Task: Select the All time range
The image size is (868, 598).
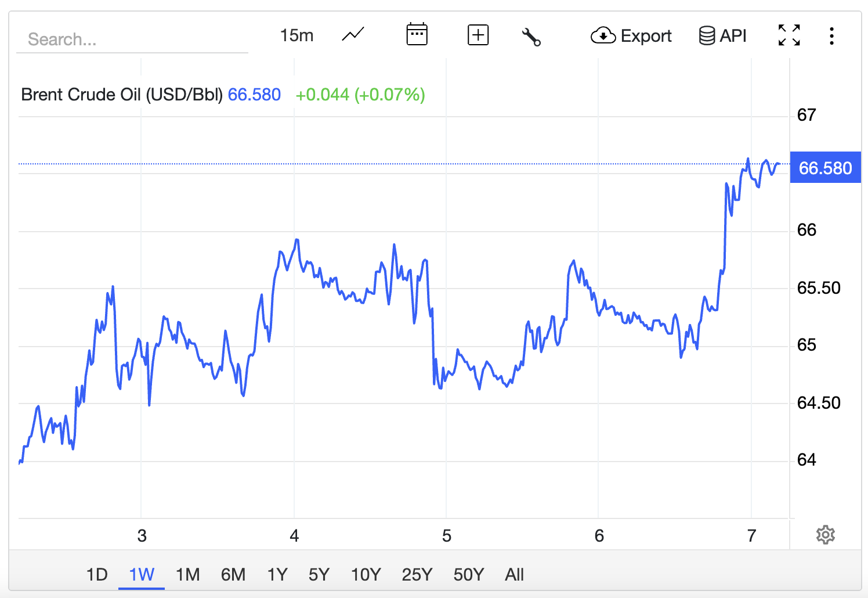Action: [x=514, y=575]
